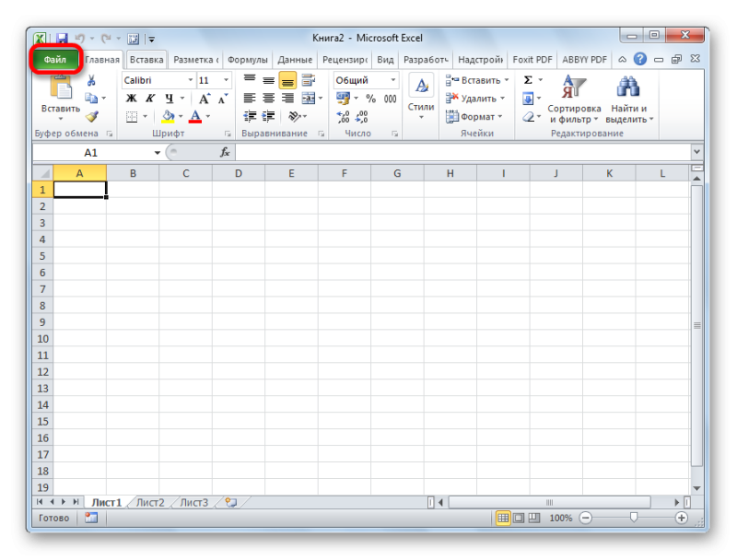The image size is (737, 560).
Task: Open the Файл tab
Action: [55, 60]
